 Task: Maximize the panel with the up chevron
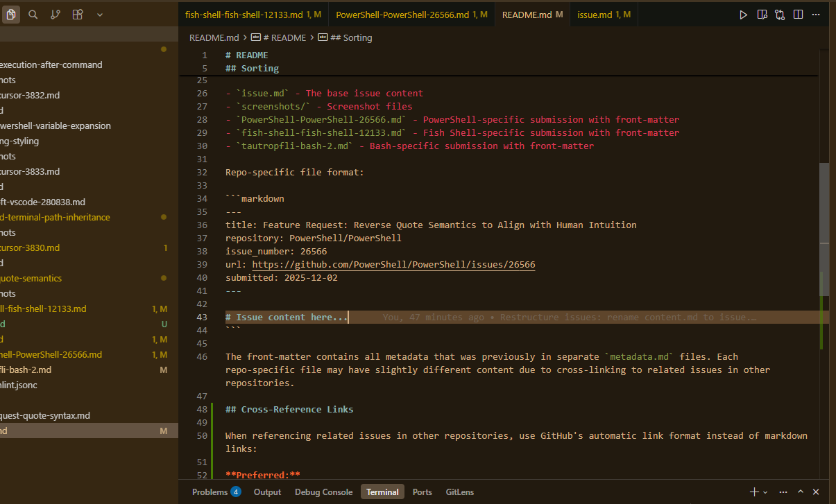coord(801,492)
